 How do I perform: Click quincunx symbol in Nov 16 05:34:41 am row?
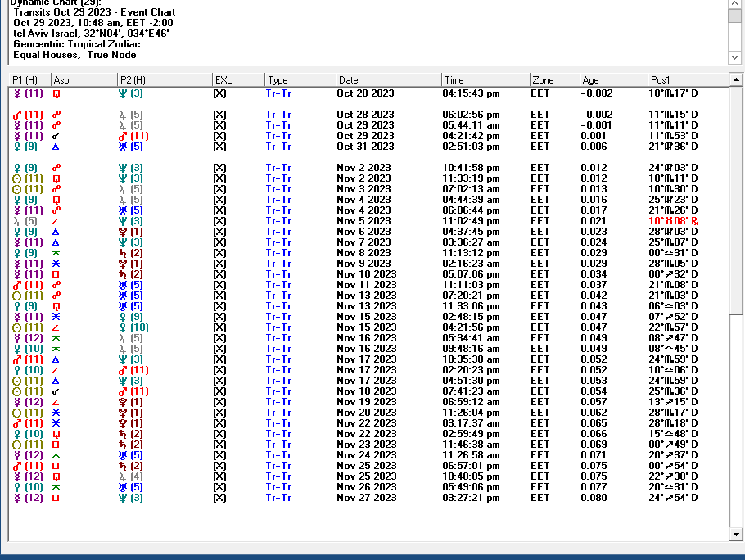coord(56,338)
